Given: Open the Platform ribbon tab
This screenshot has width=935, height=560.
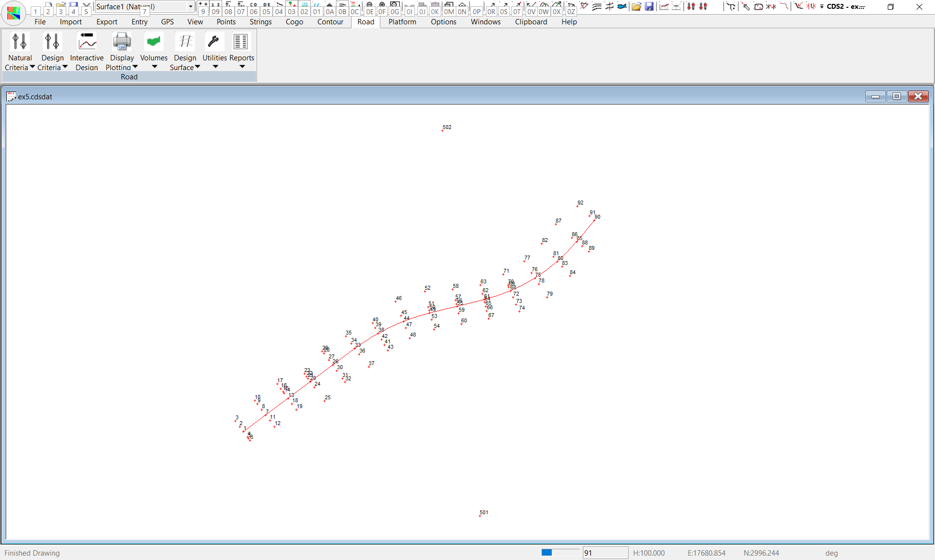Looking at the screenshot, I should 402,22.
